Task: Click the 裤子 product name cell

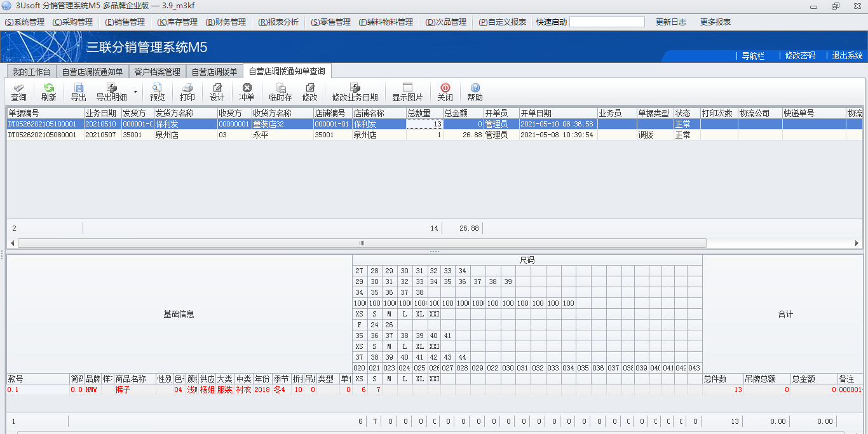Action: (135, 390)
